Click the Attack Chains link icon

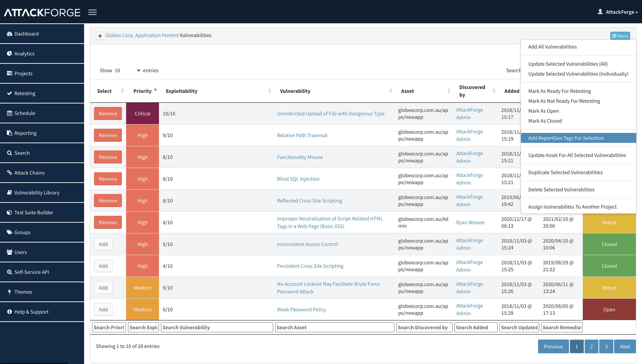pos(10,172)
